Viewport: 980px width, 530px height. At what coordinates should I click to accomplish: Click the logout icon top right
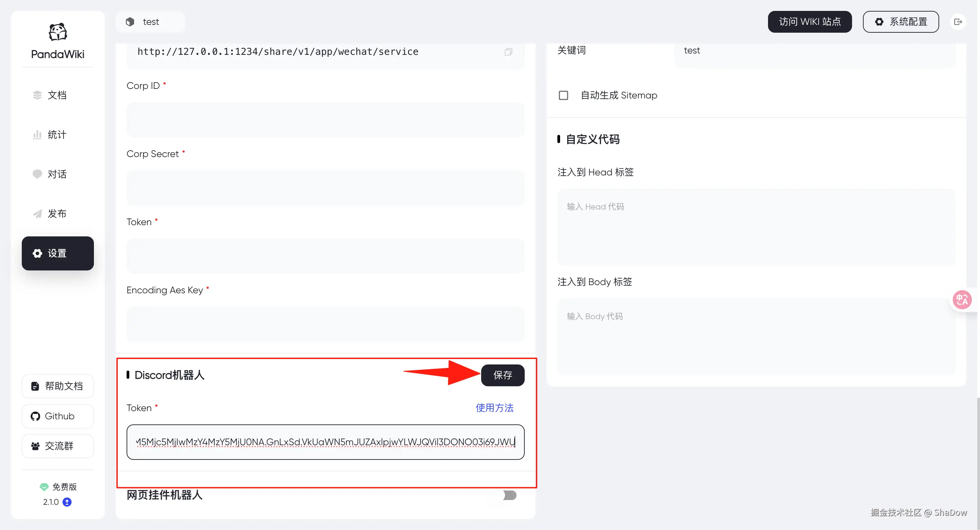pyautogui.click(x=958, y=22)
